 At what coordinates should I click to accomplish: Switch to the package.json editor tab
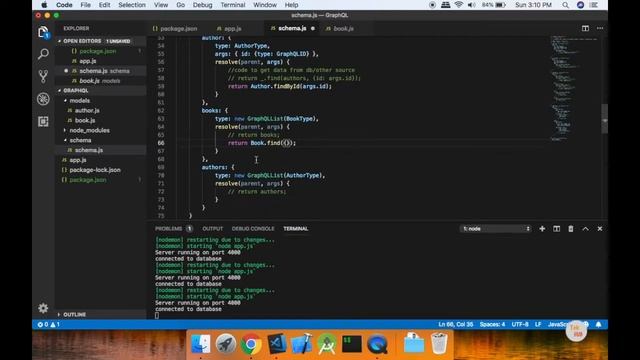pos(175,29)
